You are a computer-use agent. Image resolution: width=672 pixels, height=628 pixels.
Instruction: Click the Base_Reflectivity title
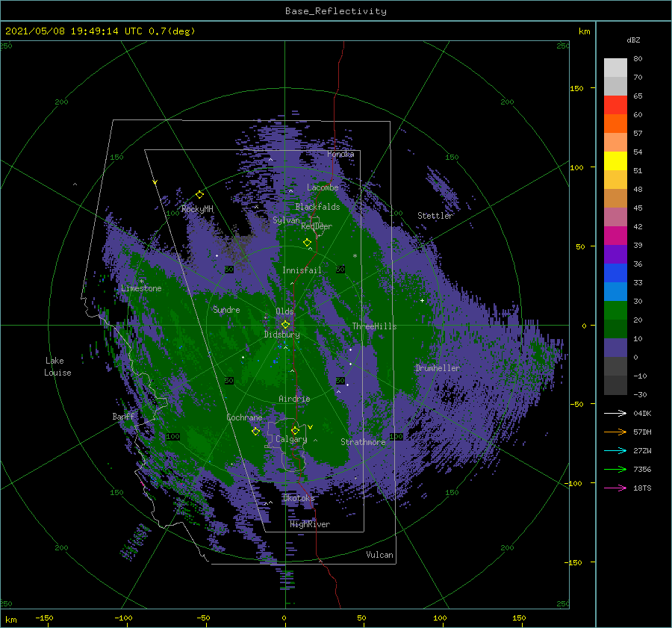[336, 11]
